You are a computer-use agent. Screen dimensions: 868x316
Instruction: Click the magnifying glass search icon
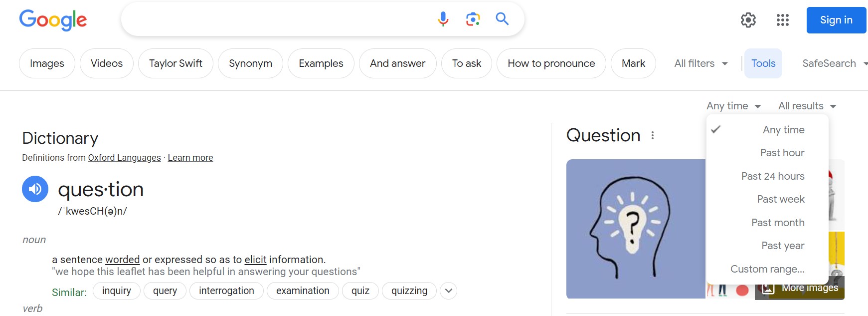pos(502,19)
